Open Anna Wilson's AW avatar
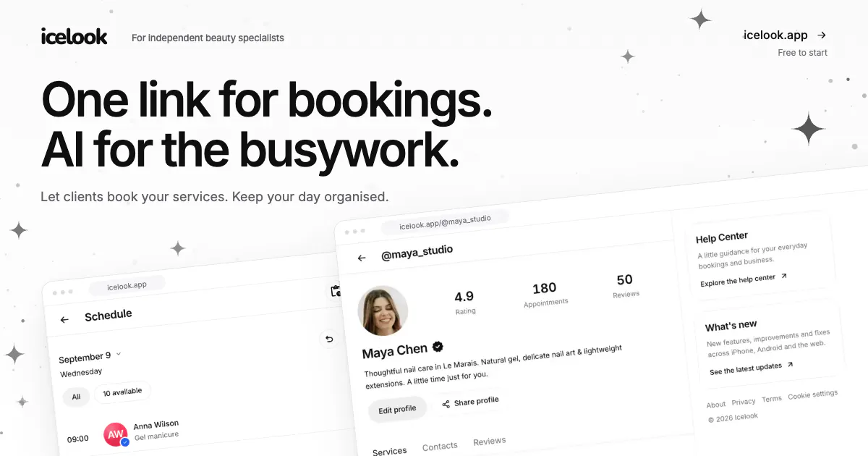The image size is (868, 456). pyautogui.click(x=116, y=434)
